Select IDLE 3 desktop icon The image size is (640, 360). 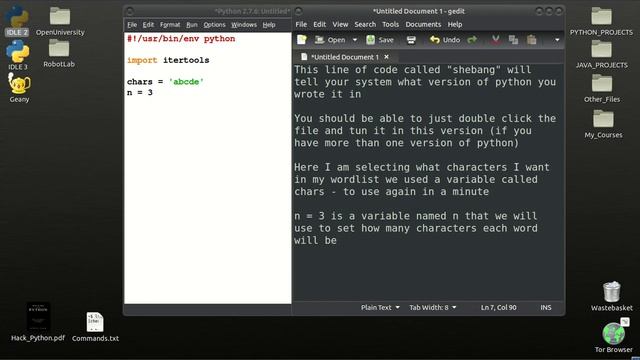(x=18, y=55)
